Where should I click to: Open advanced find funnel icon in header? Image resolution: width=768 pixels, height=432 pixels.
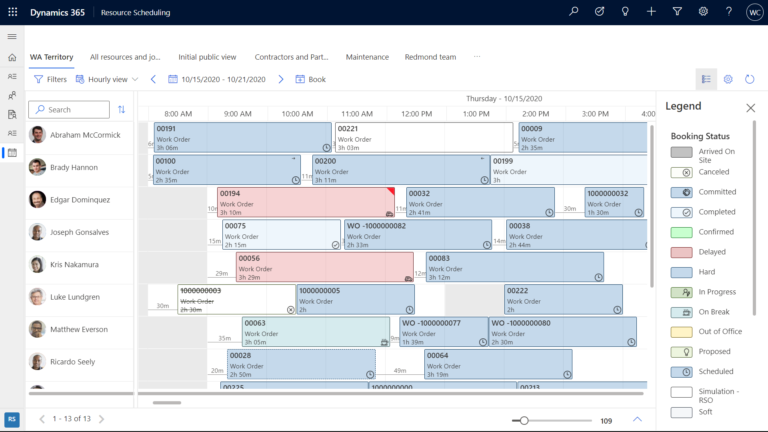pos(677,12)
